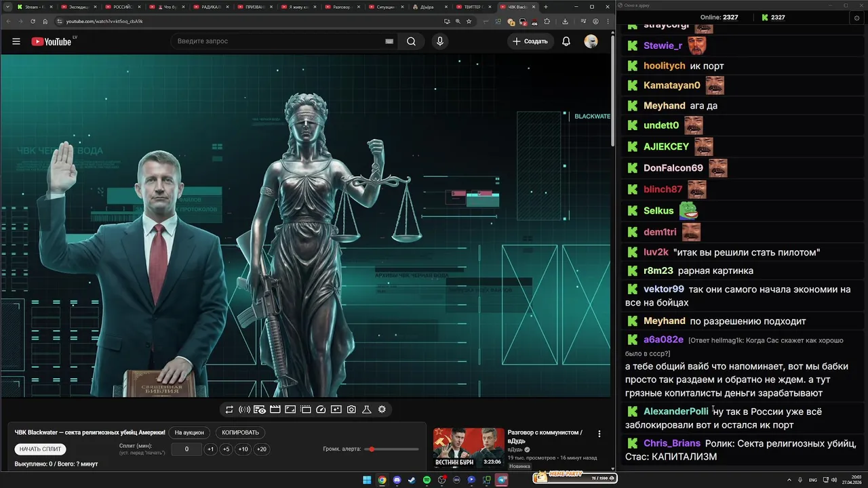Click the camera screenshot icon in player toolbar

351,409
